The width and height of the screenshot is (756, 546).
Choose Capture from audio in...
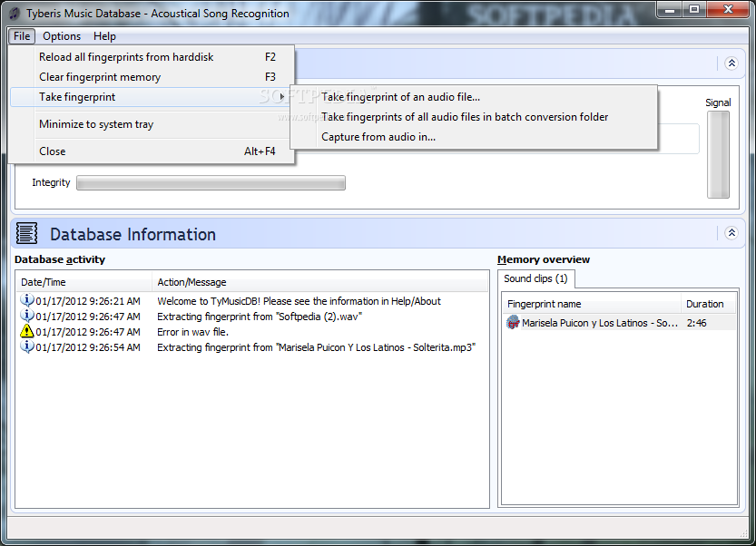click(x=474, y=137)
